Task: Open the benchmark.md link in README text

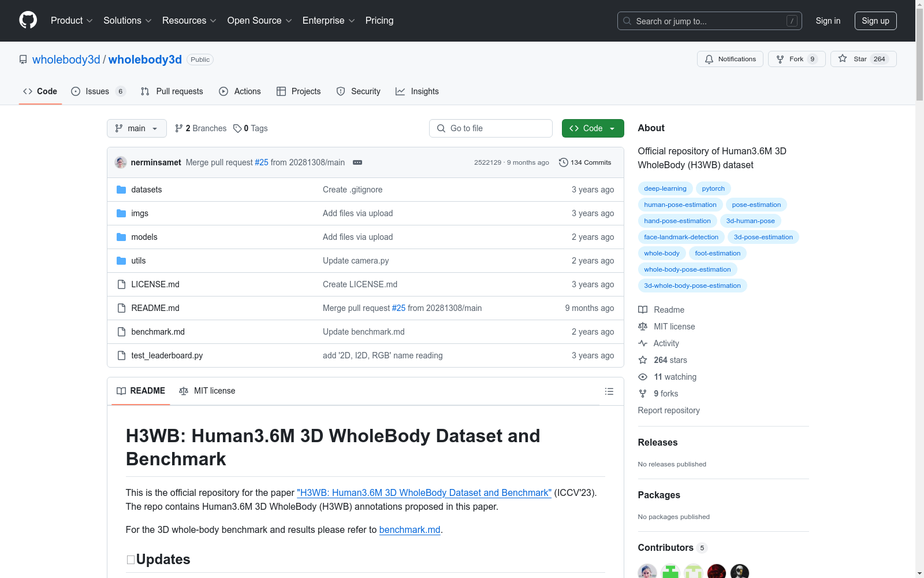Action: point(410,529)
